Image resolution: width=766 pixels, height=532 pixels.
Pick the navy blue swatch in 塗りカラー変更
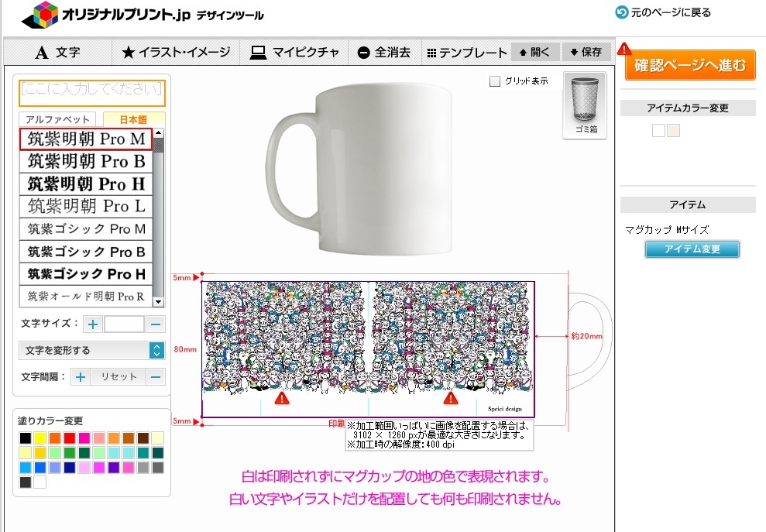(x=70, y=468)
